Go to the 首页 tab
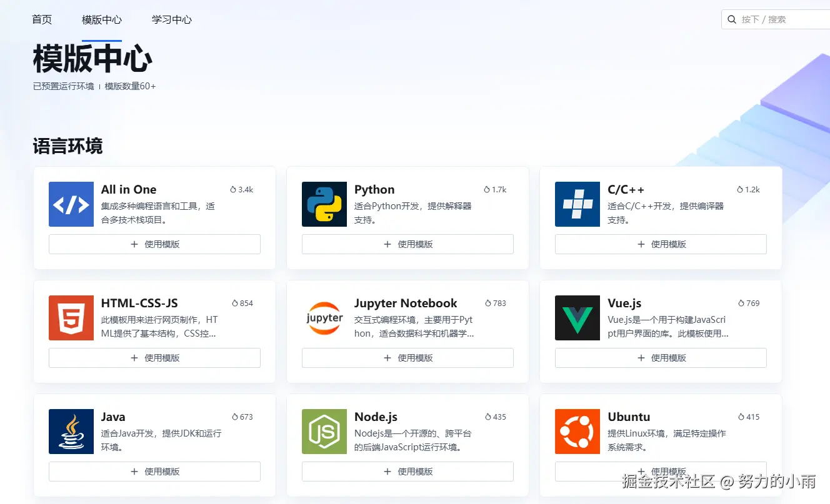830x504 pixels. [x=42, y=19]
